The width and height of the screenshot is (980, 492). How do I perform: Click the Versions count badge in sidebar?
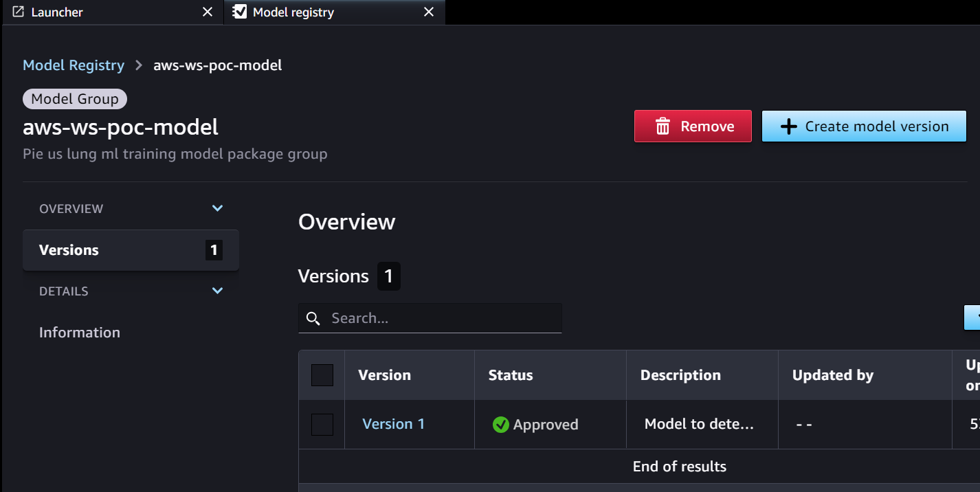[x=214, y=250]
